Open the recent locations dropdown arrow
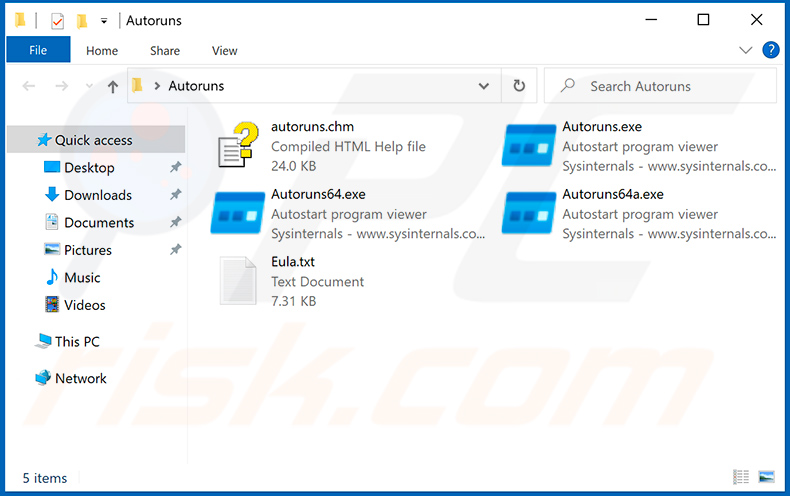This screenshot has width=790, height=496. pyautogui.click(x=89, y=86)
